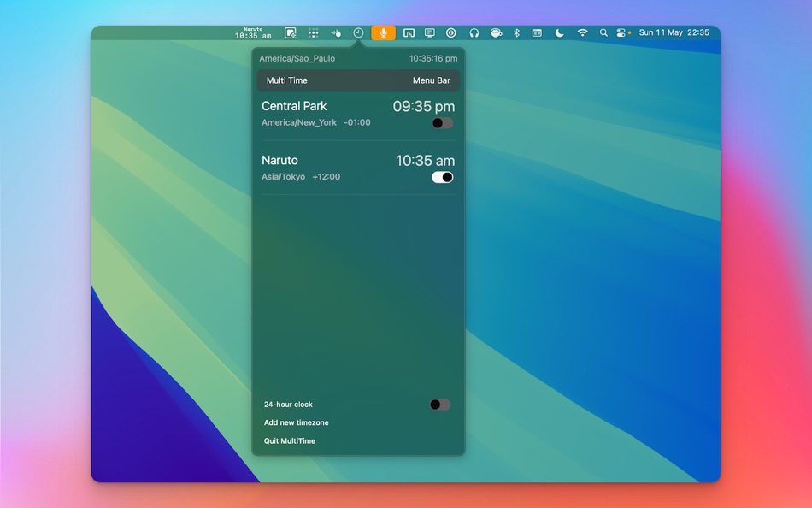This screenshot has height=508, width=812.
Task: Click the Multi Time header label
Action: pyautogui.click(x=287, y=80)
